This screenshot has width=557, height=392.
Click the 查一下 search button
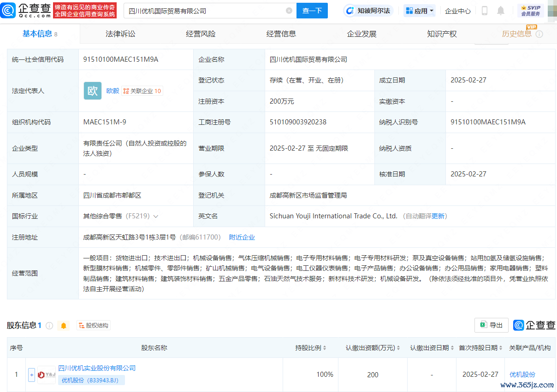pos(312,11)
